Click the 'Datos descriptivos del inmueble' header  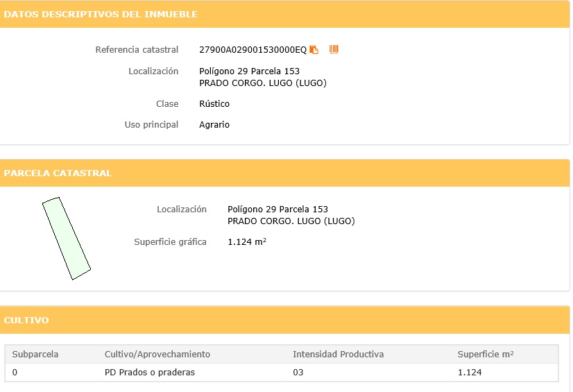[x=101, y=15]
